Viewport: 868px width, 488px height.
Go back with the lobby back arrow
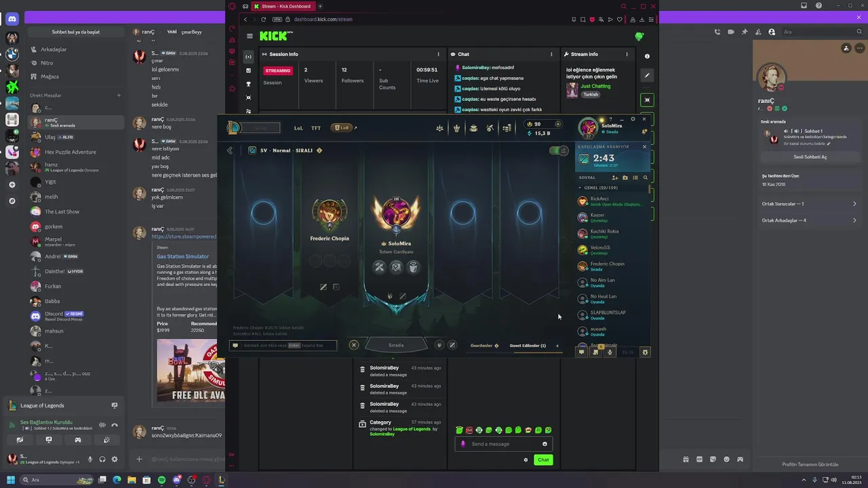click(230, 150)
